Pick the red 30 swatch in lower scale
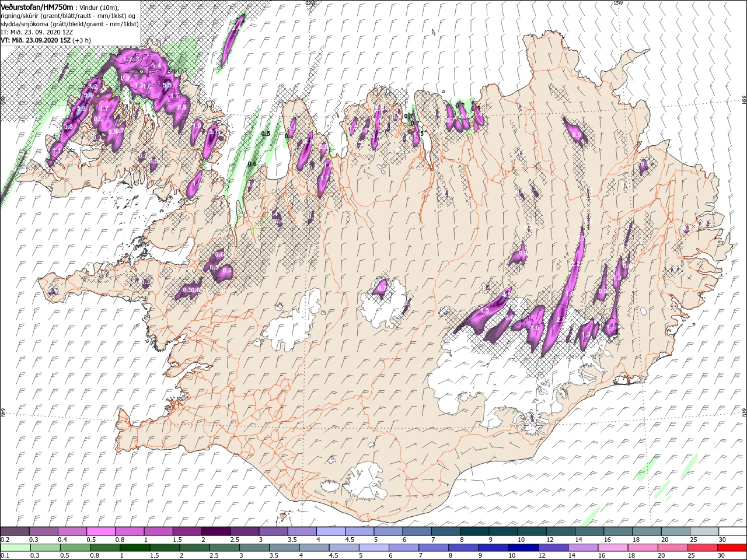747x560 pixels. pos(732,548)
